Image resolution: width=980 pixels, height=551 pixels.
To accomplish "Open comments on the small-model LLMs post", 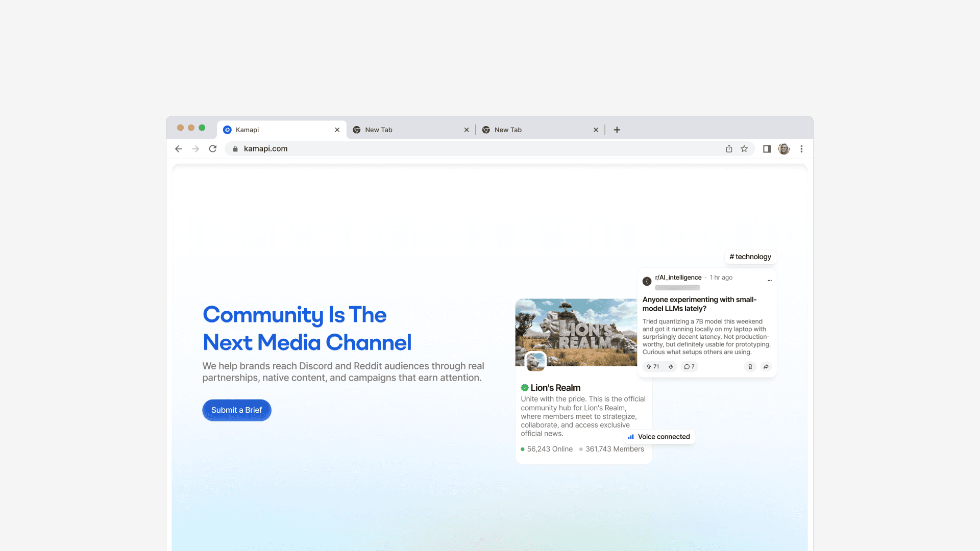I will [x=689, y=366].
